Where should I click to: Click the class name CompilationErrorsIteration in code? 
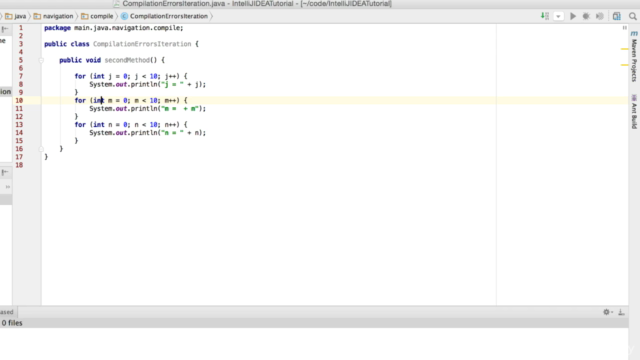point(142,44)
